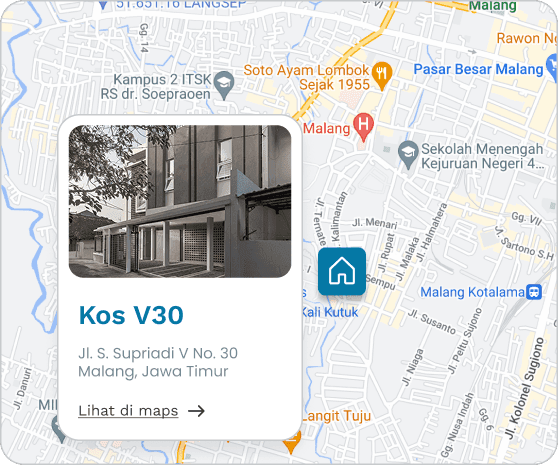Click the blue house marker on map
The image size is (558, 468).
point(342,271)
